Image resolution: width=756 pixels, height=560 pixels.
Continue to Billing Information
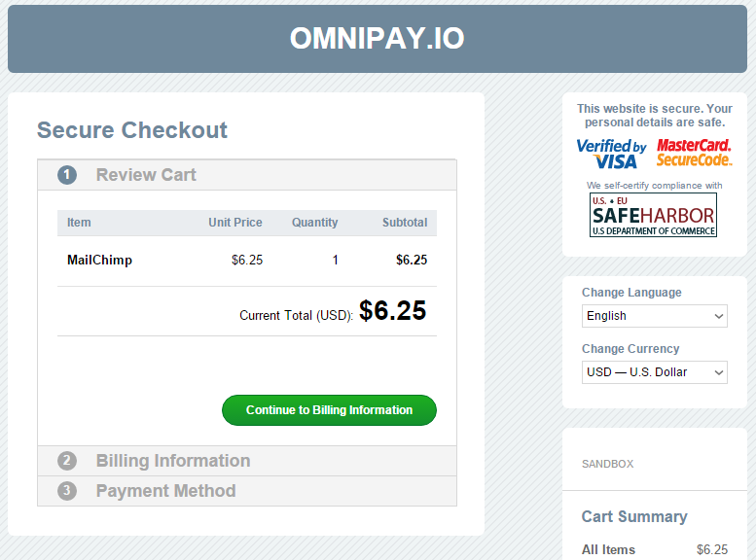(329, 410)
